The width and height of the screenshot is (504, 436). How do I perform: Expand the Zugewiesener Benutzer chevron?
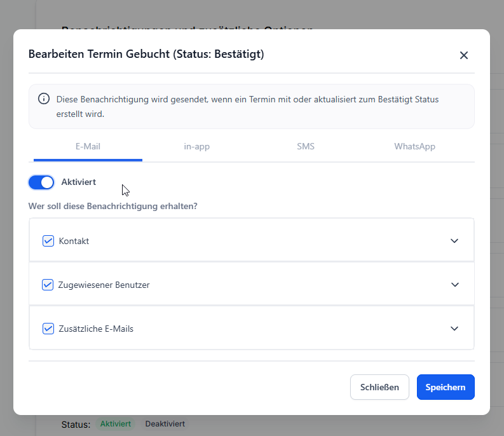pyautogui.click(x=454, y=285)
